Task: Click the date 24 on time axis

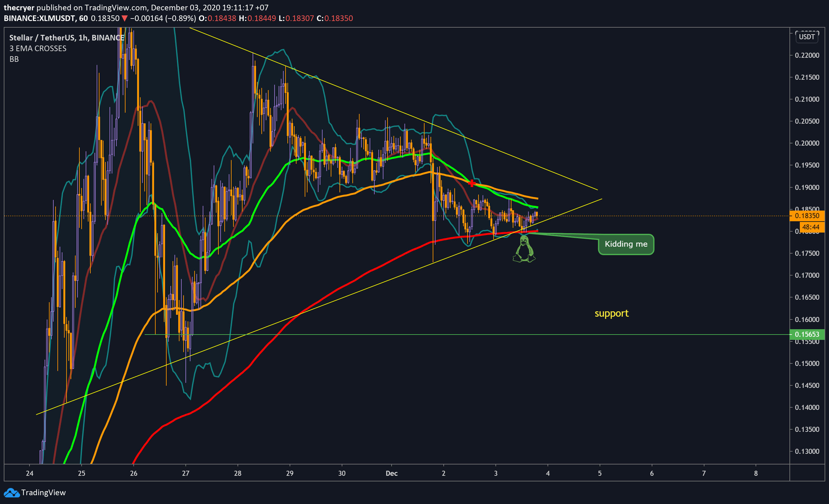Action: click(29, 473)
